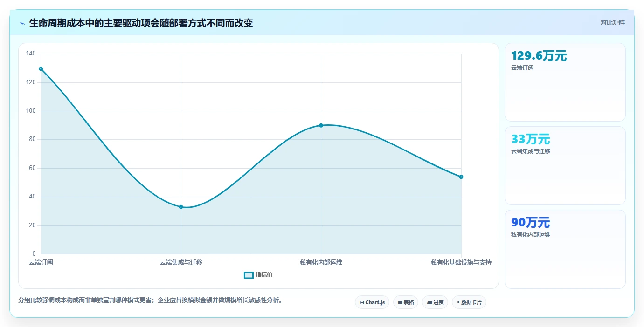644x327 pixels.
Task: Select the 私有化基础设施与支持 data point on chart
Action: tap(461, 177)
